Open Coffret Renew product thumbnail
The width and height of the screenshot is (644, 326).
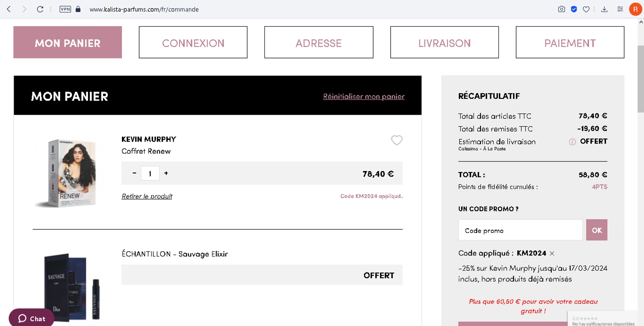pos(67,173)
